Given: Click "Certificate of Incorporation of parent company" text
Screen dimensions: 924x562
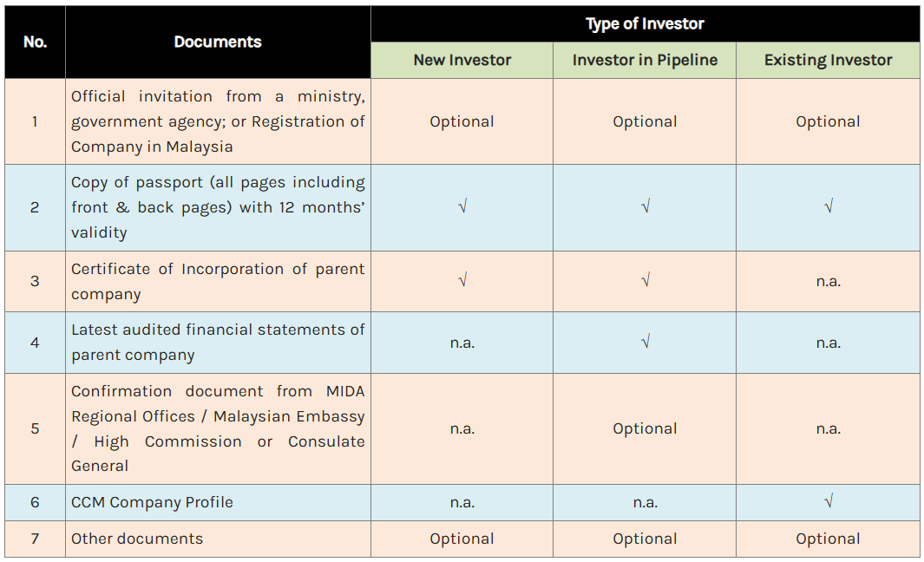Looking at the screenshot, I should [x=218, y=281].
